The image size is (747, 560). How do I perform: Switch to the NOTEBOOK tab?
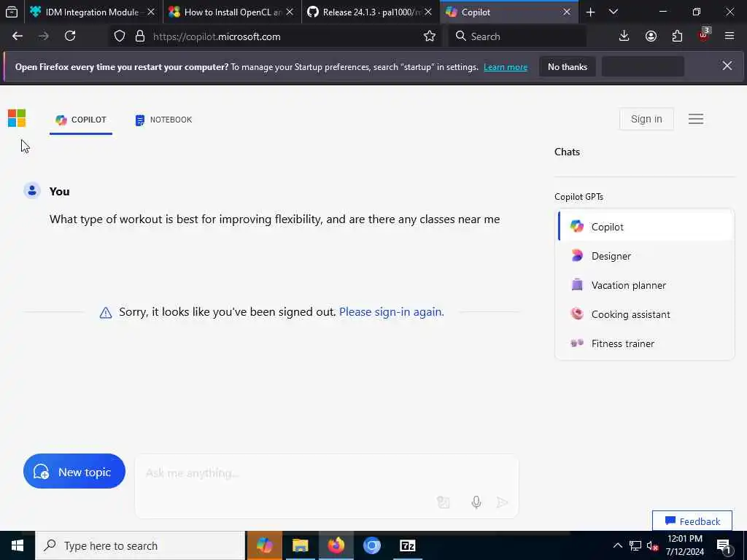click(x=163, y=120)
